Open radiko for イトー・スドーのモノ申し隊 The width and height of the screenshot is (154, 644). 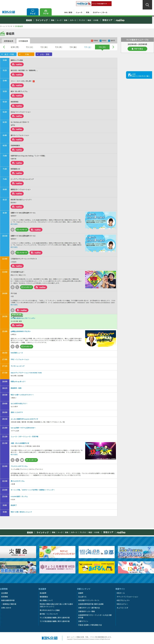[17, 85]
